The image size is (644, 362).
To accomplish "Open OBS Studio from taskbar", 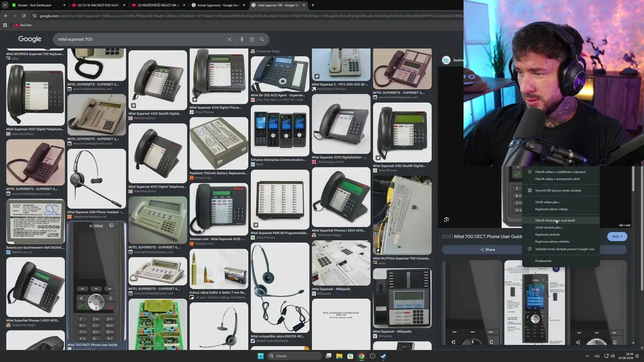I will click(372, 356).
